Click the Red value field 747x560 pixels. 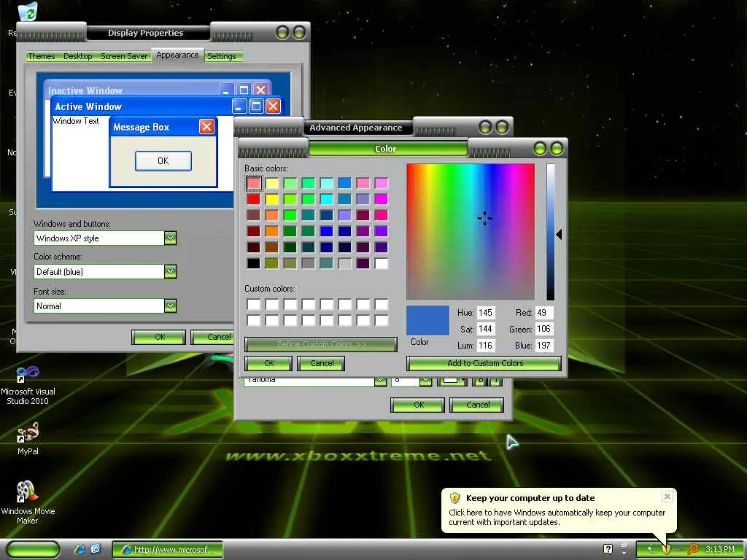[544, 313]
